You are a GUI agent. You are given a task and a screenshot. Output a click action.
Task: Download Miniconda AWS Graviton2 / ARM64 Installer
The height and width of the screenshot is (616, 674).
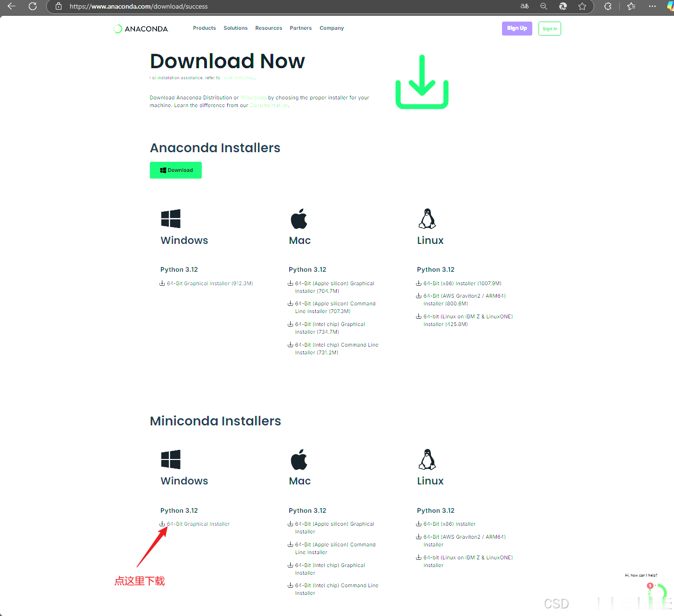coord(461,541)
